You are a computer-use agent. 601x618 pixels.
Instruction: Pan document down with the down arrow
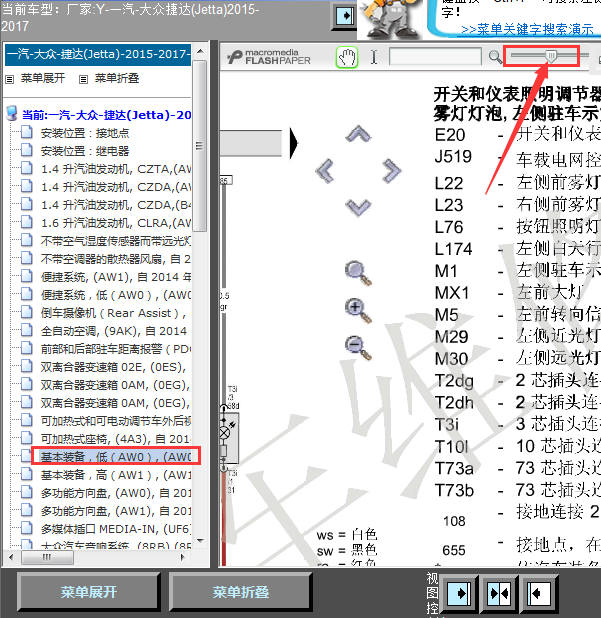click(x=358, y=208)
